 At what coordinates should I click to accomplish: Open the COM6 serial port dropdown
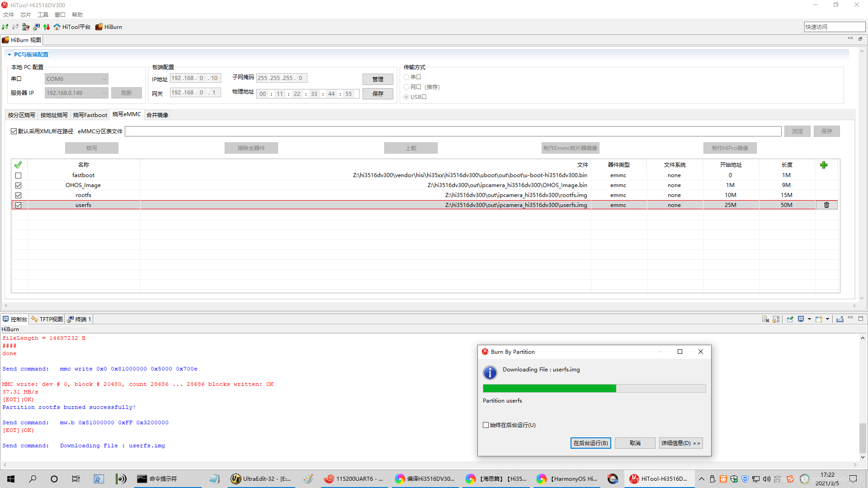click(104, 79)
